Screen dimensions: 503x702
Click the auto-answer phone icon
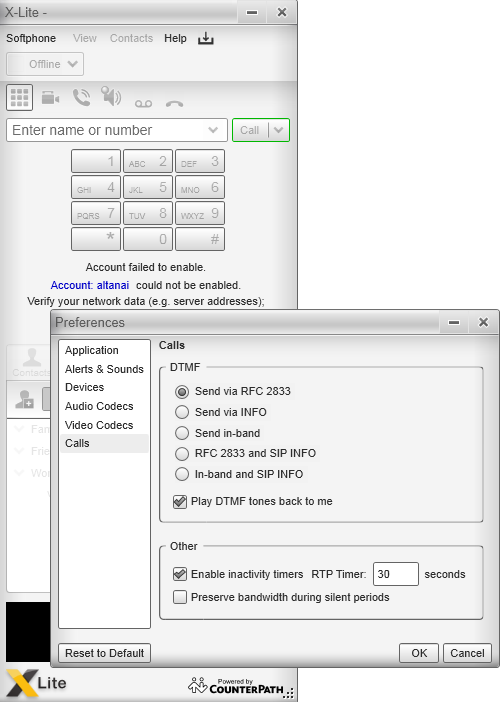(x=81, y=97)
